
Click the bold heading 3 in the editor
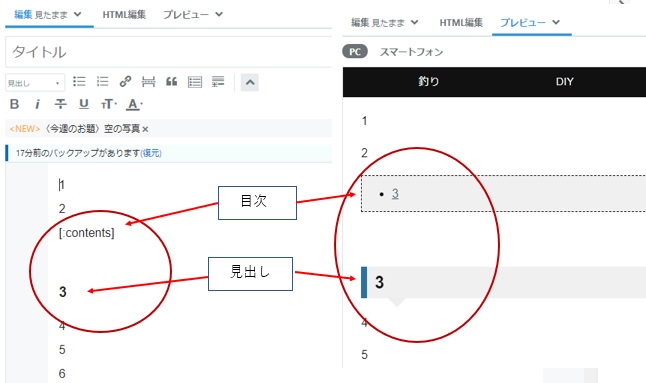click(63, 292)
